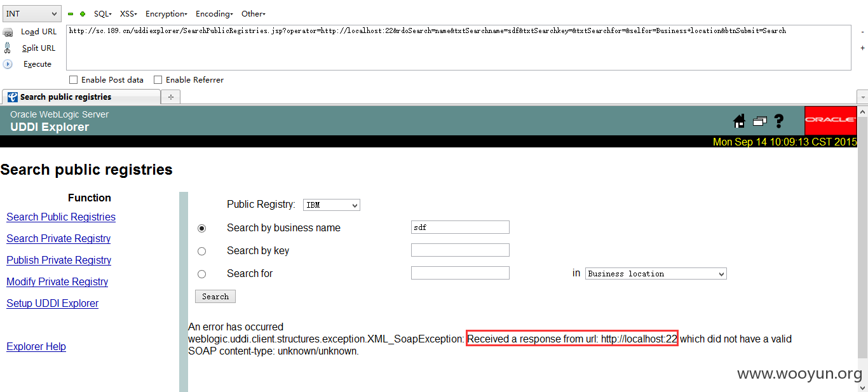Click the Search for input field

pos(460,273)
